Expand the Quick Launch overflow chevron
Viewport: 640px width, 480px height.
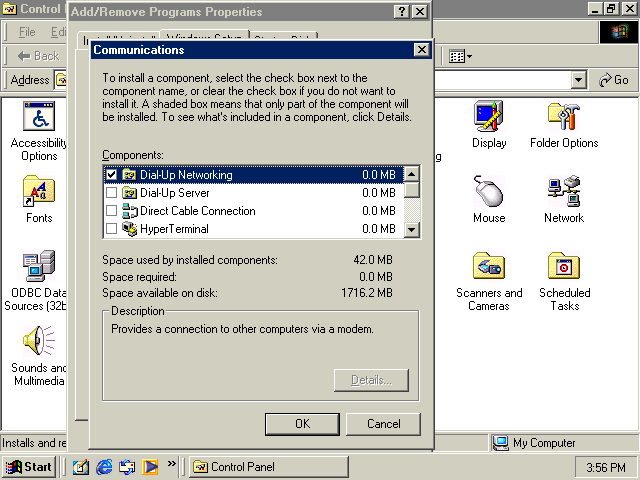[x=171, y=463]
